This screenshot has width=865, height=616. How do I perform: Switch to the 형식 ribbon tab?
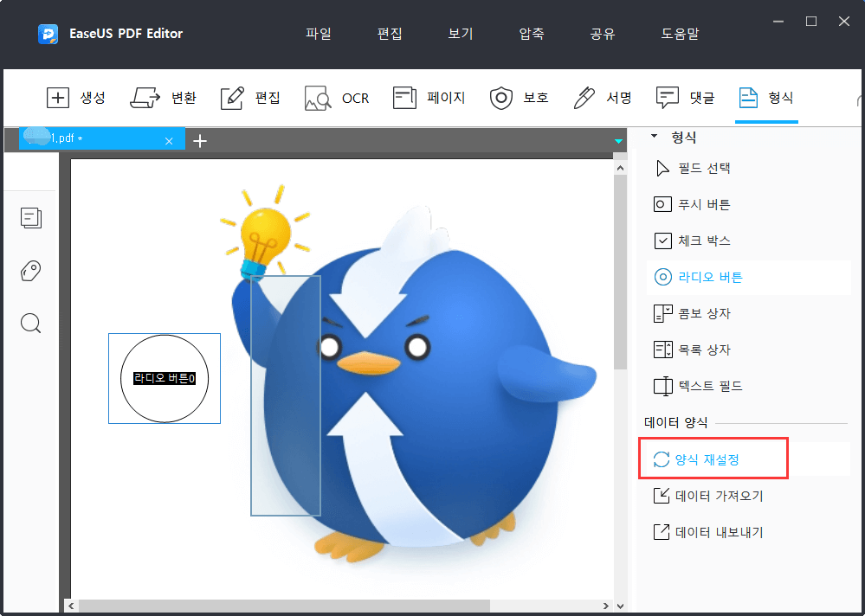pyautogui.click(x=766, y=98)
